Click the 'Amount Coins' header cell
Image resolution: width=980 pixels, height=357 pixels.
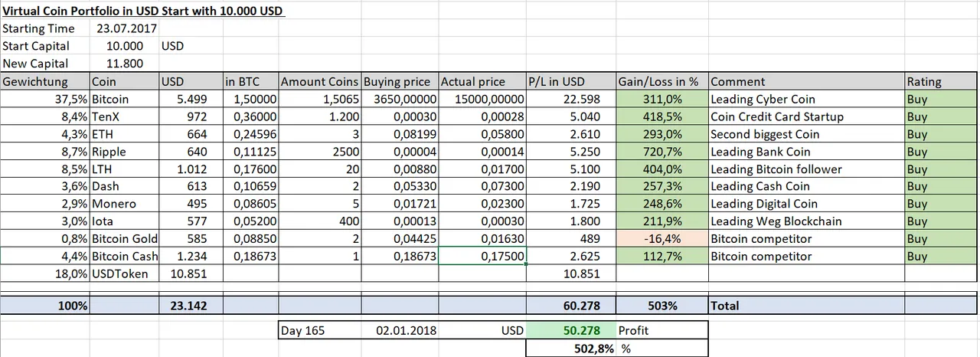tap(319, 81)
